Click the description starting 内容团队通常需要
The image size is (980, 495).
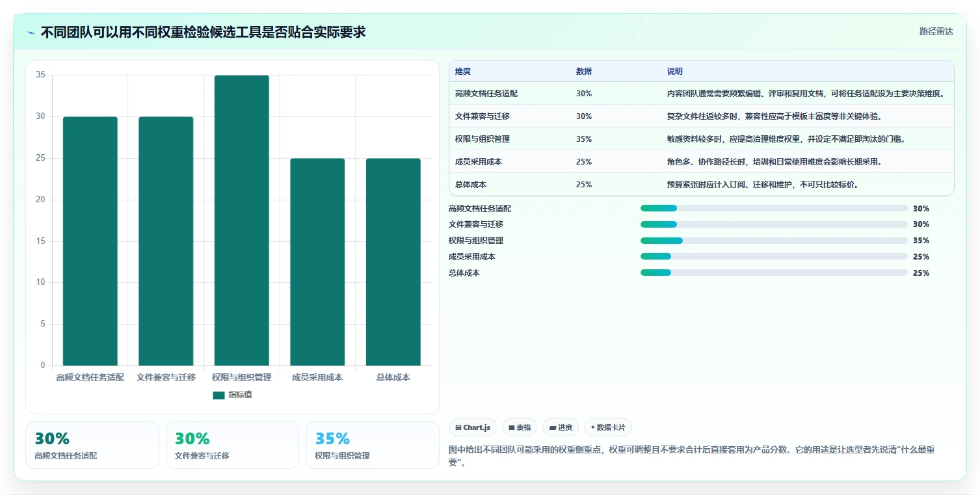click(806, 94)
